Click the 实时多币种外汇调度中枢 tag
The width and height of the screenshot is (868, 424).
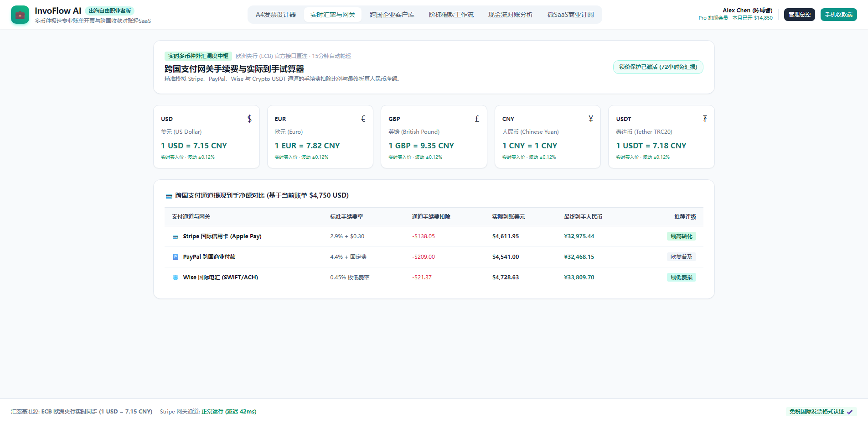coord(198,56)
